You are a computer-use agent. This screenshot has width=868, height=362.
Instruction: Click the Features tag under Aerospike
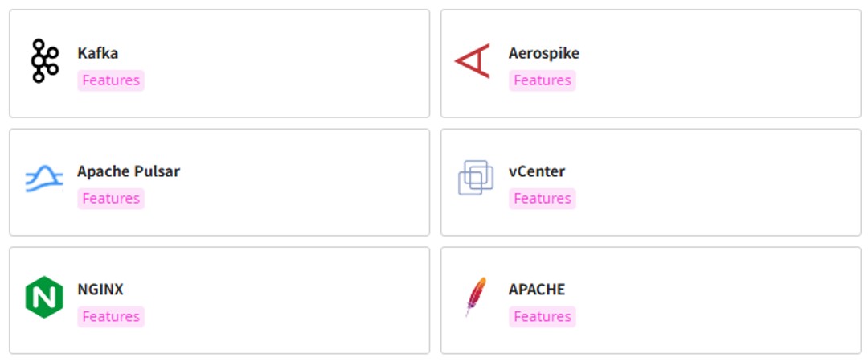(x=542, y=80)
